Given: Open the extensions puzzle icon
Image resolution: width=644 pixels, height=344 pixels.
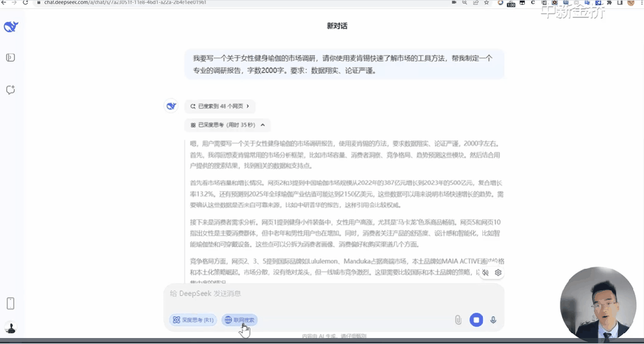Looking at the screenshot, I should pos(609,2).
